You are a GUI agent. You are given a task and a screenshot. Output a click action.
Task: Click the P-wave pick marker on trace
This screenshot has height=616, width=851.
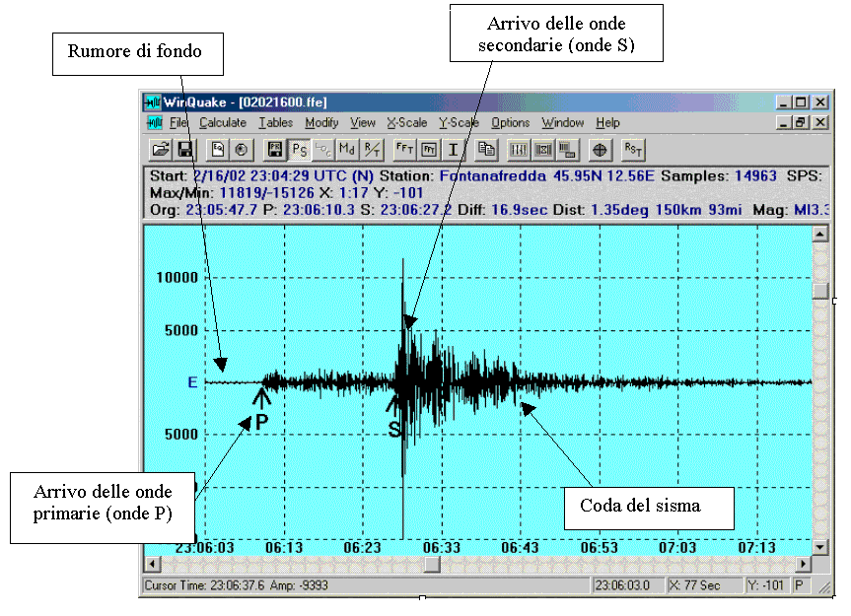click(261, 409)
